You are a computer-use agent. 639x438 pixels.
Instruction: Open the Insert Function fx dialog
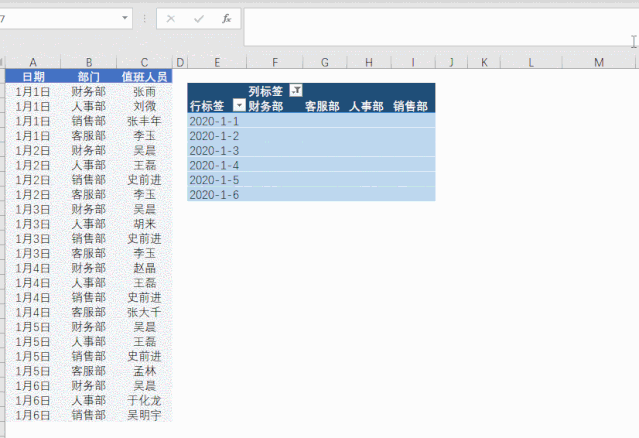coord(226,18)
